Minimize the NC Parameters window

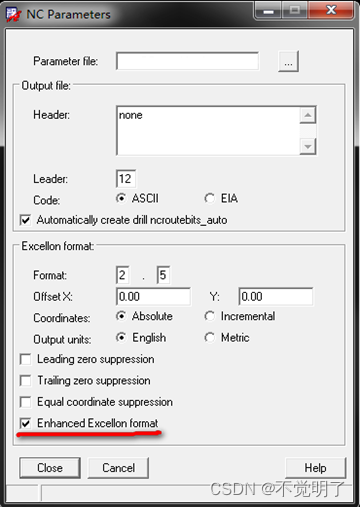pyautogui.click(x=268, y=10)
